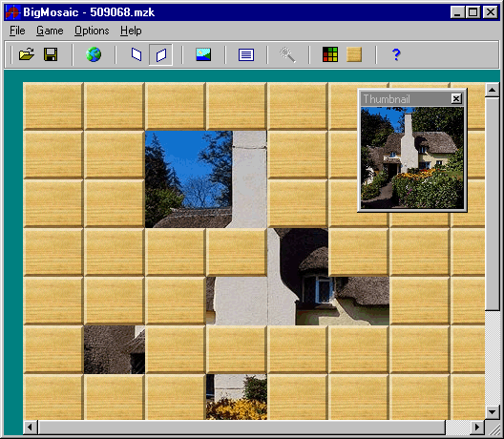
Task: Click the colored grid squares icon
Action: pyautogui.click(x=330, y=54)
